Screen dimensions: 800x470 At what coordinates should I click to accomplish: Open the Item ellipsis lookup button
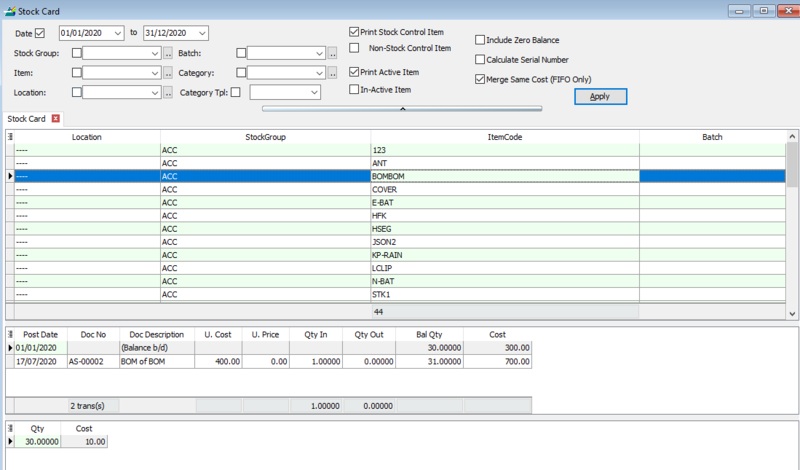(168, 73)
